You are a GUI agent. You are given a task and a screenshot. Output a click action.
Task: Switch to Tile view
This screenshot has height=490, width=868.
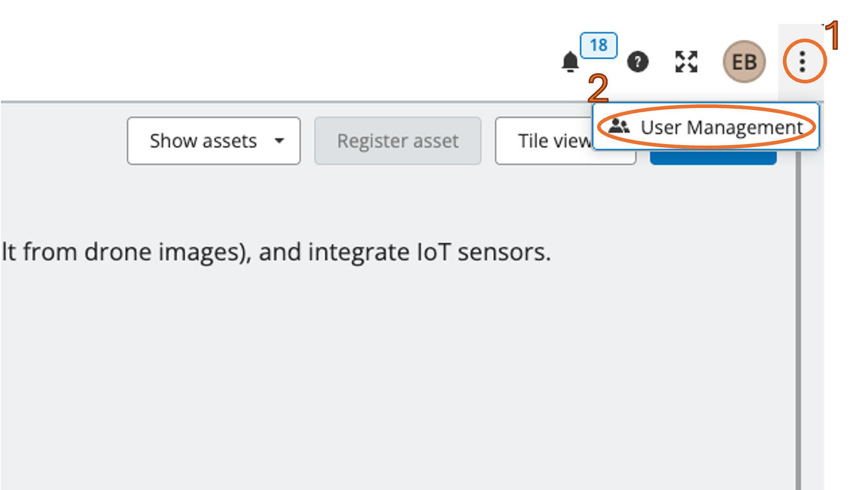[554, 140]
